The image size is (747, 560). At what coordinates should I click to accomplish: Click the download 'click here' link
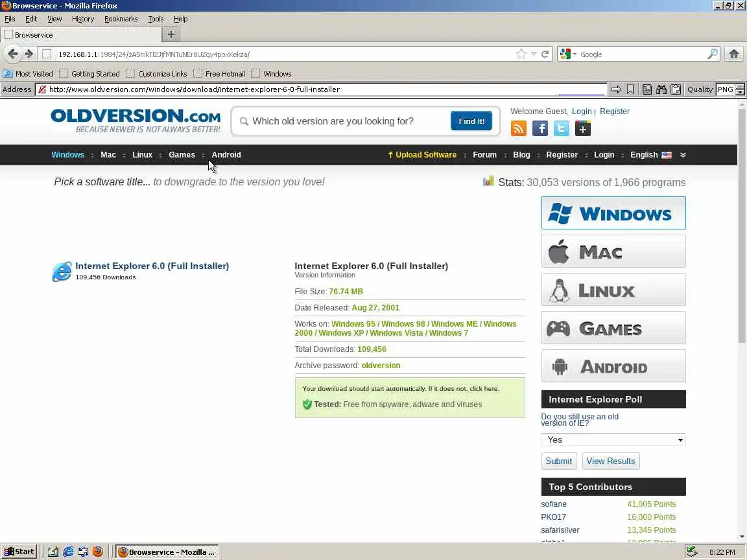484,389
